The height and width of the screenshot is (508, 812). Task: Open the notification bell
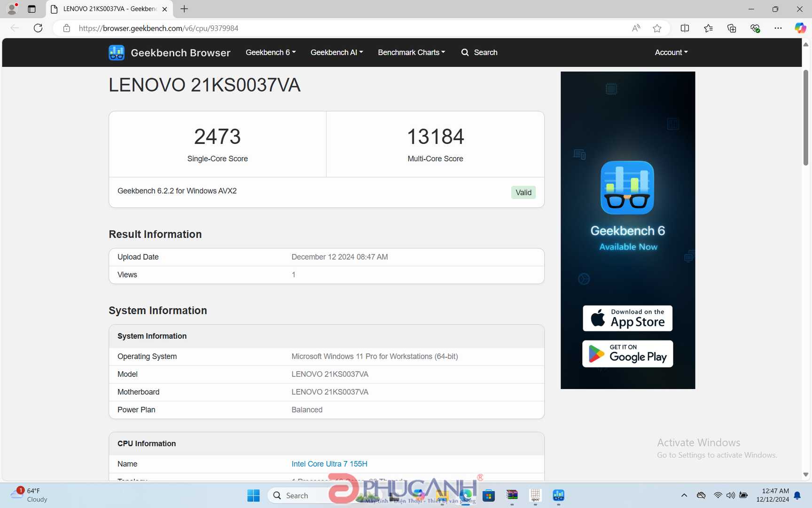pyautogui.click(x=797, y=495)
